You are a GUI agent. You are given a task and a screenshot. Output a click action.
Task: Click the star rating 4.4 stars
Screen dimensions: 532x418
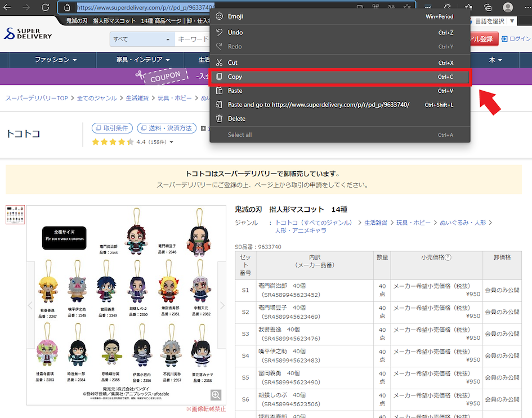[113, 142]
